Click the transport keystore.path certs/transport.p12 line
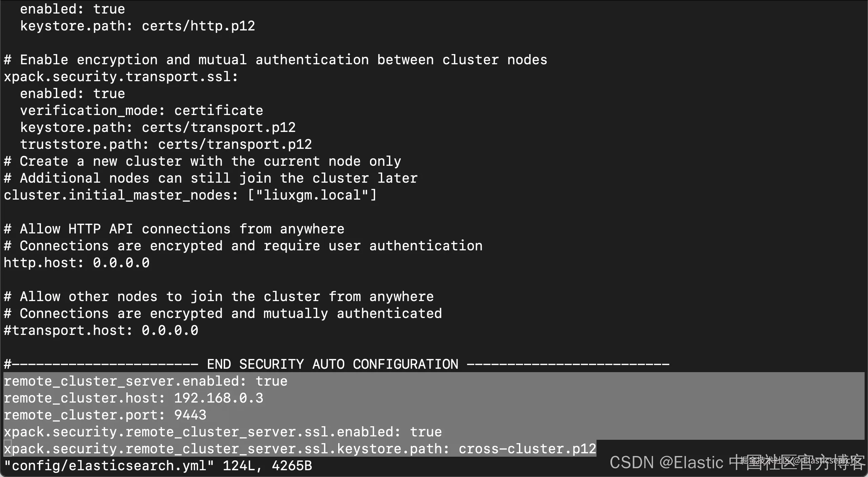Screen dimensions: 868x477 [157, 128]
